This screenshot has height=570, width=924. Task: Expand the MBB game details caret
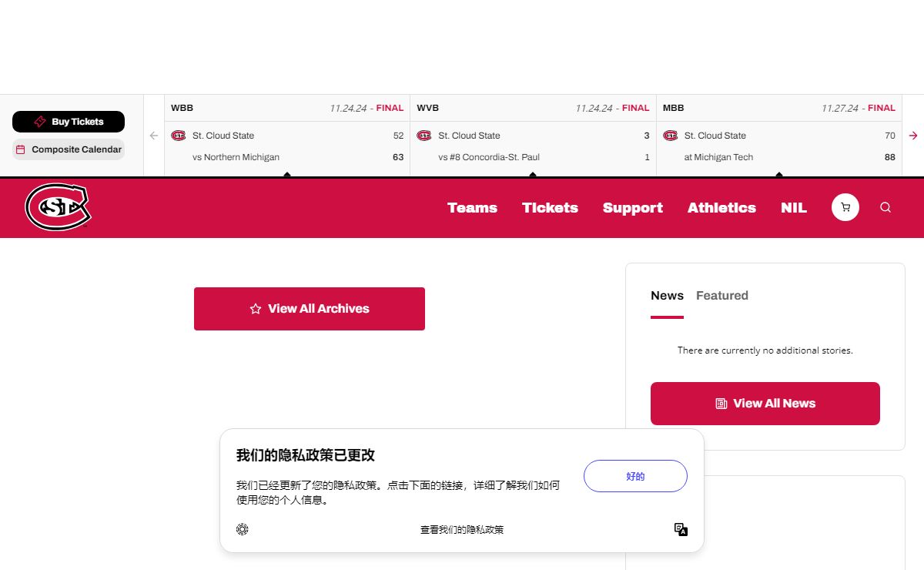[779, 174]
